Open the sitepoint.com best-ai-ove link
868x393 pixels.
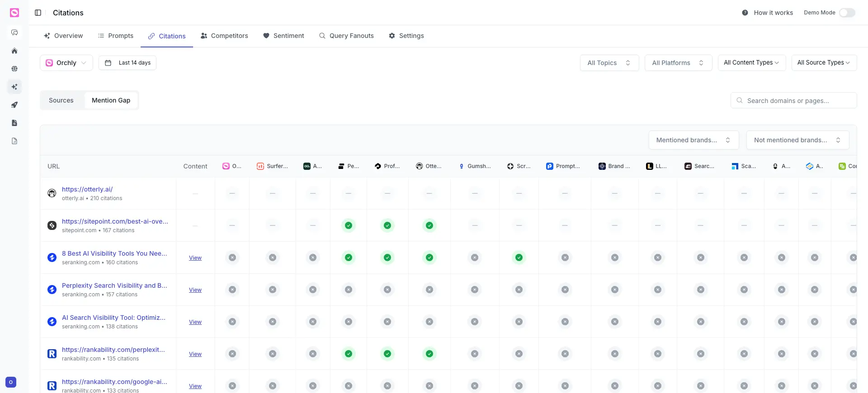click(115, 221)
